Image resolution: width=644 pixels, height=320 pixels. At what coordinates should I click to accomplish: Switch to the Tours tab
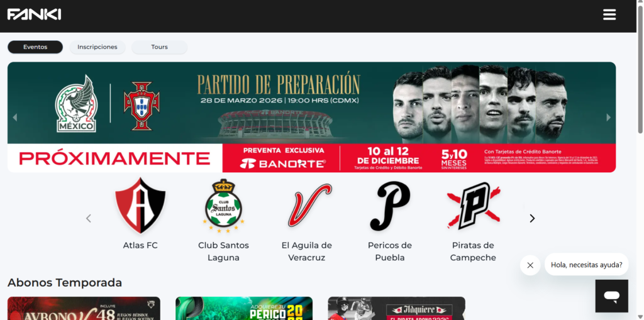click(x=159, y=47)
